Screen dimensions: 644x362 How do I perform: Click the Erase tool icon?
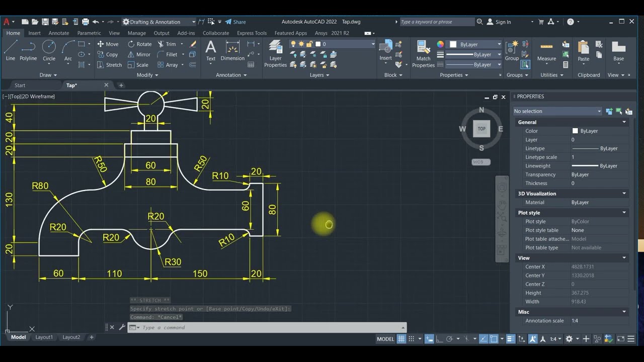(193, 44)
